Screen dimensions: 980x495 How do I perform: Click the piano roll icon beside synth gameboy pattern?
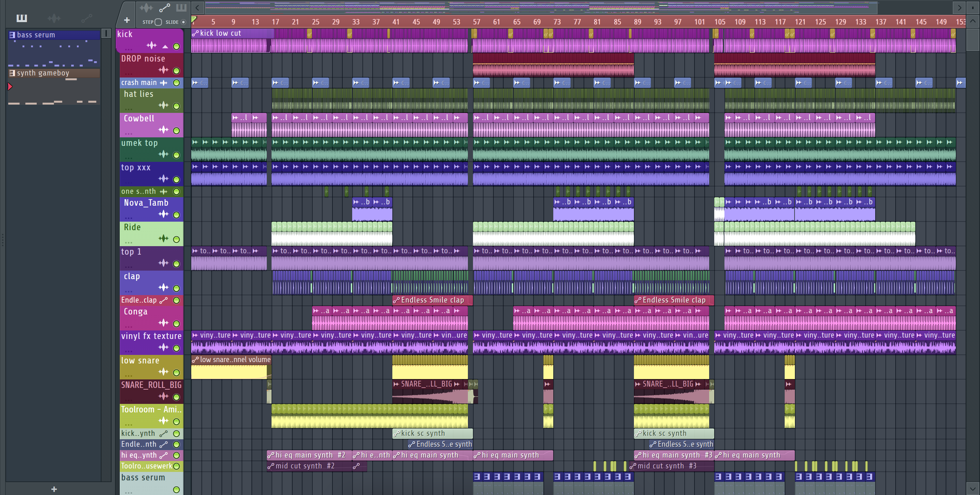tap(12, 73)
